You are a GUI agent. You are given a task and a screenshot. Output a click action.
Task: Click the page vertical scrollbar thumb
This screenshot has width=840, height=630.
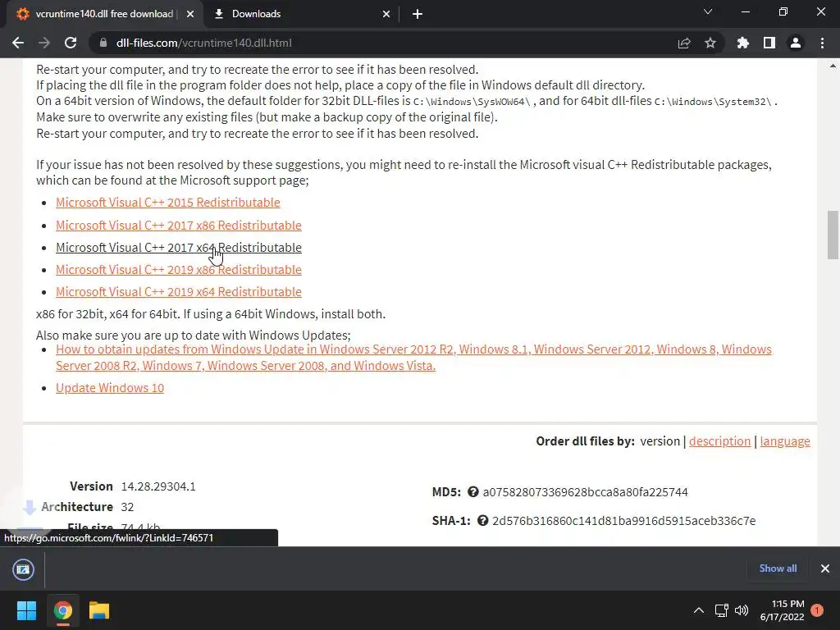(x=833, y=235)
